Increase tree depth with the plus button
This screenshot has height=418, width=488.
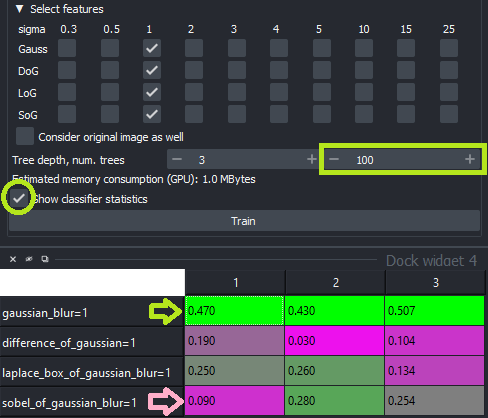312,159
